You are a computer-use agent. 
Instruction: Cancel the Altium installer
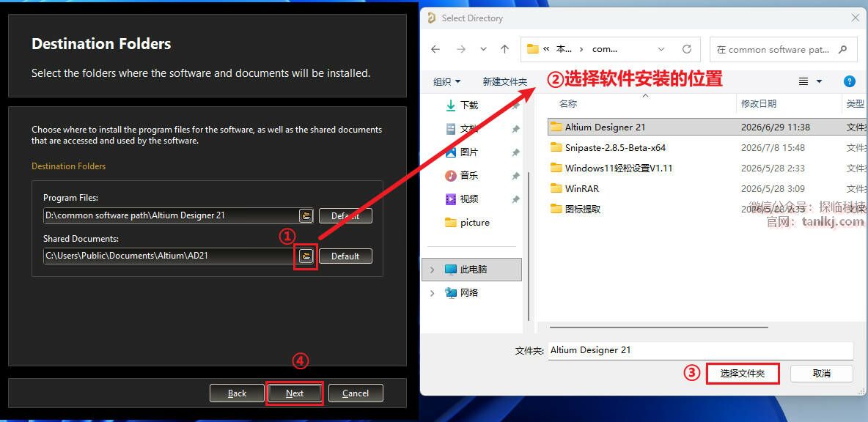coord(356,393)
